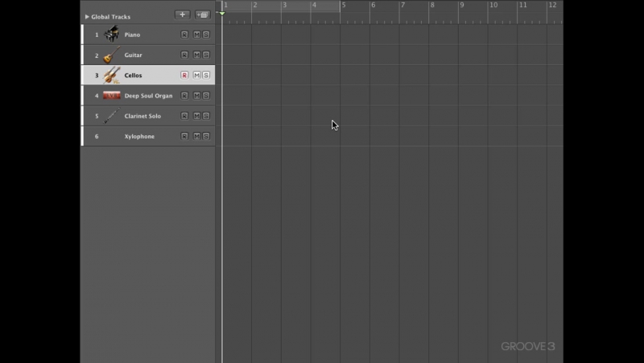644x363 pixels.
Task: Click the Guitar track instrument icon
Action: (111, 56)
